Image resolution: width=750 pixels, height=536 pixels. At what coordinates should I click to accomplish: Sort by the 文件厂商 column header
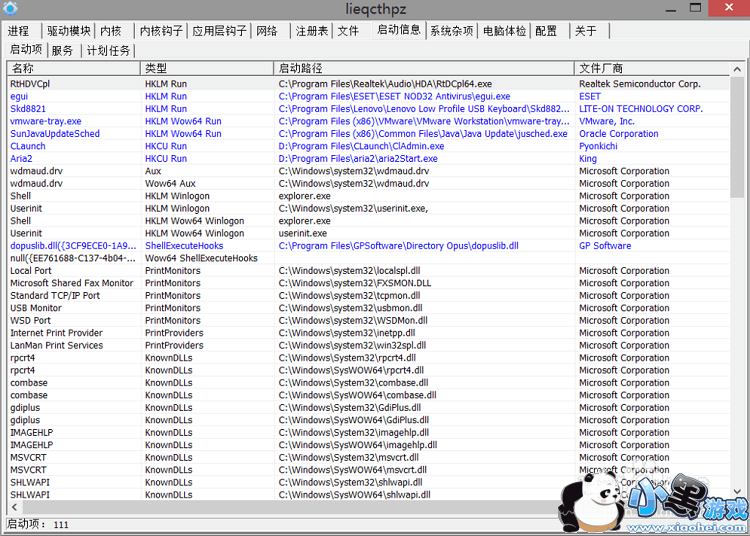[652, 68]
